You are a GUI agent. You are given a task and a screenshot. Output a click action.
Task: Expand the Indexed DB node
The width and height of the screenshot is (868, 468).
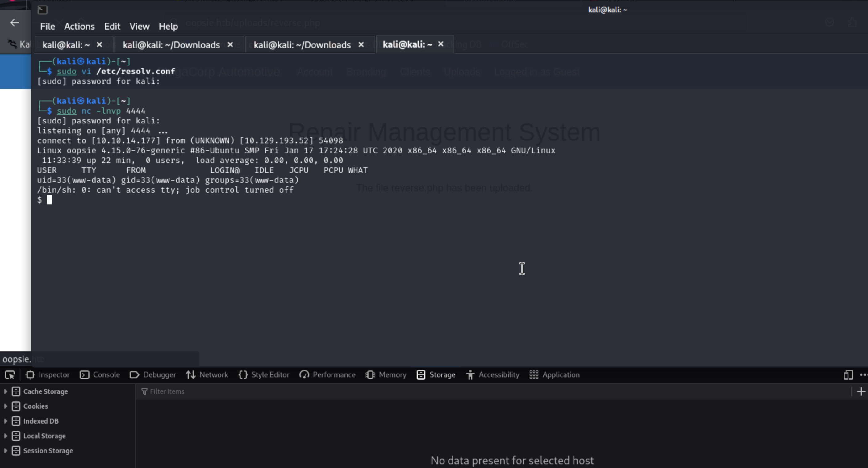6,421
